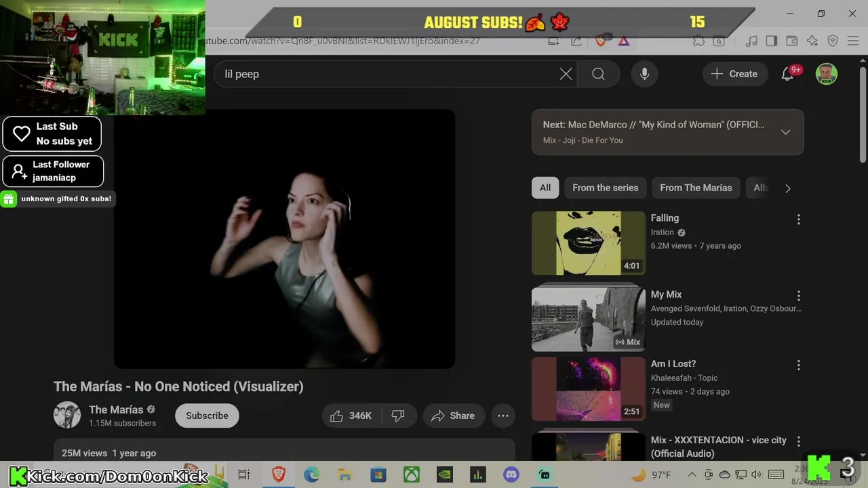Image resolution: width=868 pixels, height=488 pixels.
Task: Open 'Falling' by Iration video title
Action: pyautogui.click(x=665, y=218)
